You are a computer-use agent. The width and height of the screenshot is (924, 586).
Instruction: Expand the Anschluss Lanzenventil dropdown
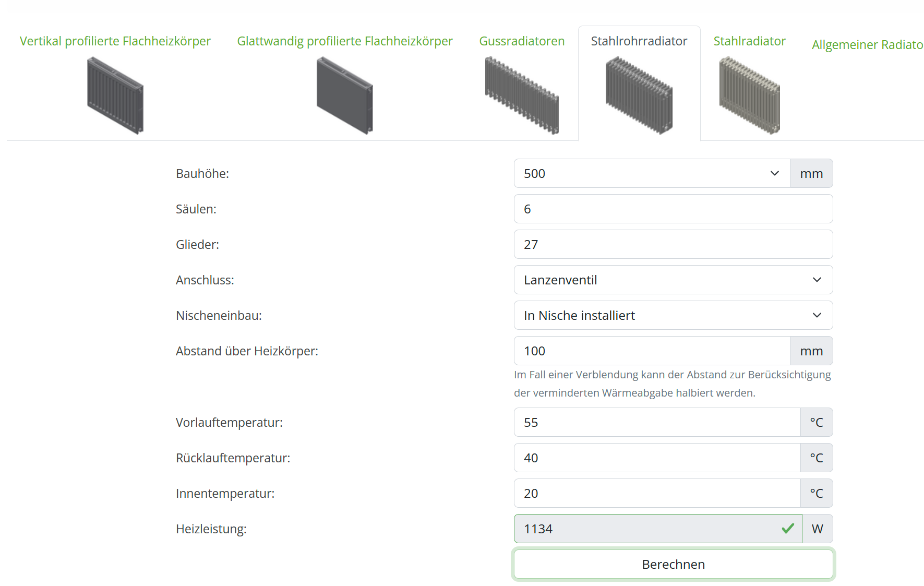coord(673,280)
